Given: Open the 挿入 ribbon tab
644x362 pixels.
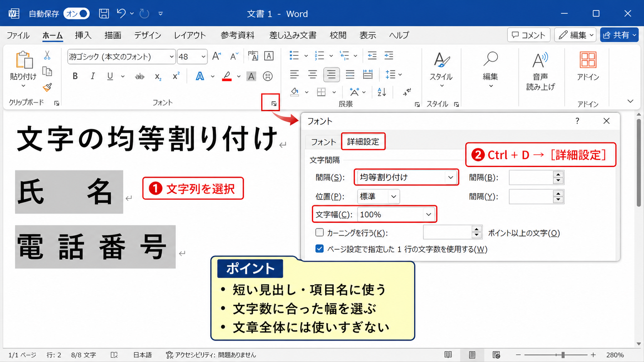Looking at the screenshot, I should tap(83, 35).
